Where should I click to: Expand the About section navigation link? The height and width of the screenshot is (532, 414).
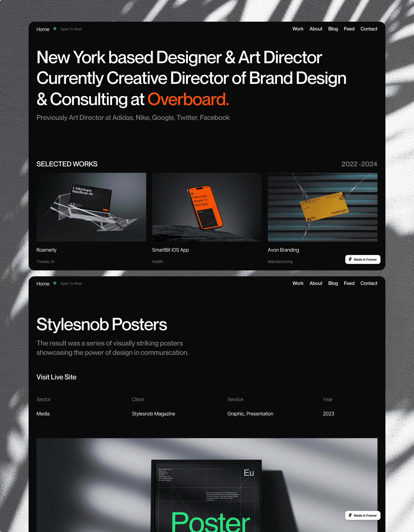[x=316, y=29]
